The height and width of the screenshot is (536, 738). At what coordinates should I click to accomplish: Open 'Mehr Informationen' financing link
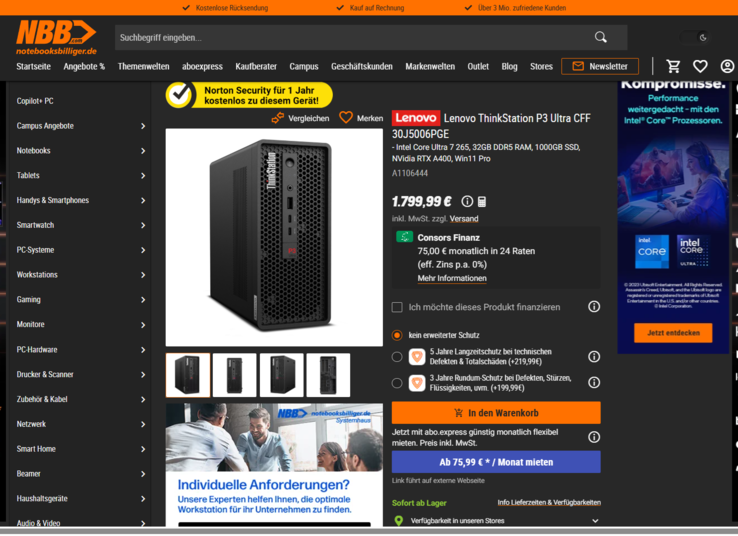[x=452, y=278]
